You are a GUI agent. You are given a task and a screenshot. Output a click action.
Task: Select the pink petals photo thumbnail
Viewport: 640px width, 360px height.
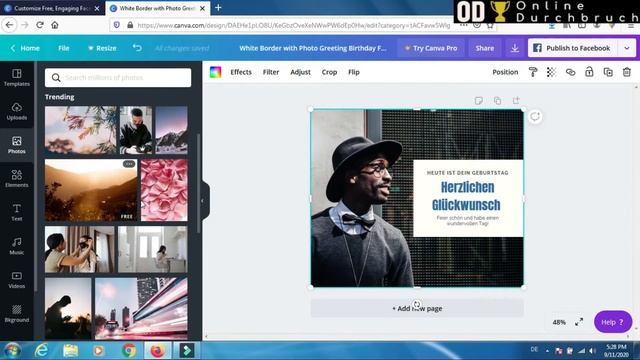point(164,190)
